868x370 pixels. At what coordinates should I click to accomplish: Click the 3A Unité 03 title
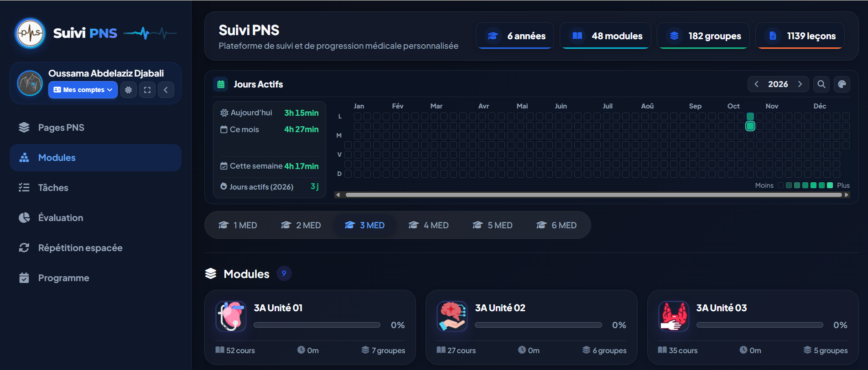point(722,308)
